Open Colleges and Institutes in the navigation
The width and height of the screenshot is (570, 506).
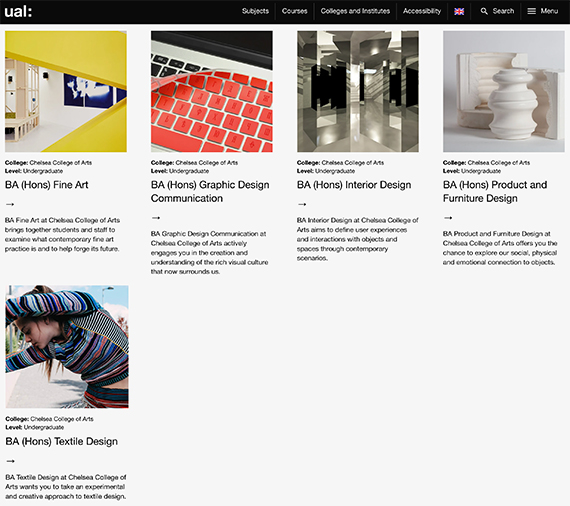point(355,11)
